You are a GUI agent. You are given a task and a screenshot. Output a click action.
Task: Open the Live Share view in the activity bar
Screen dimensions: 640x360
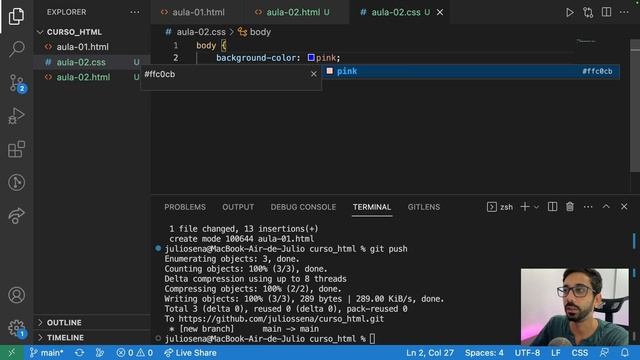[16, 216]
